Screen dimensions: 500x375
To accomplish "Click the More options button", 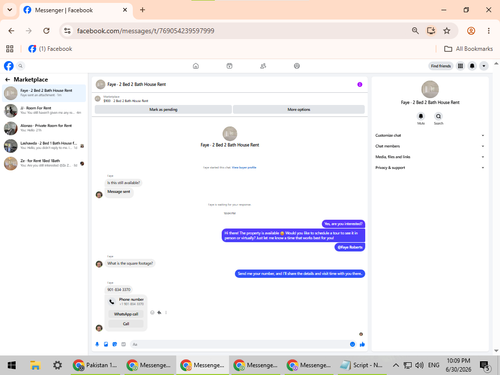I will click(x=299, y=109).
